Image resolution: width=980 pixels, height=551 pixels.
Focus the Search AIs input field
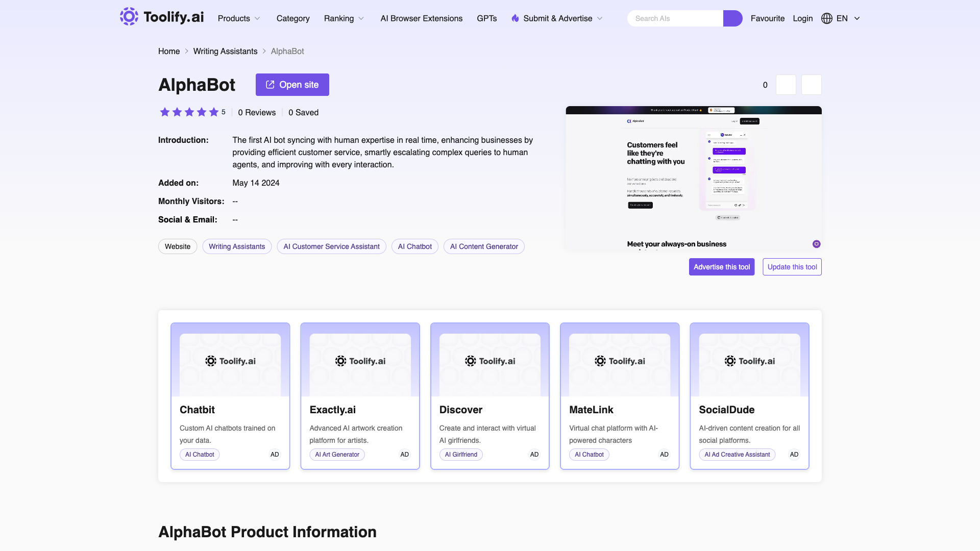pyautogui.click(x=675, y=18)
